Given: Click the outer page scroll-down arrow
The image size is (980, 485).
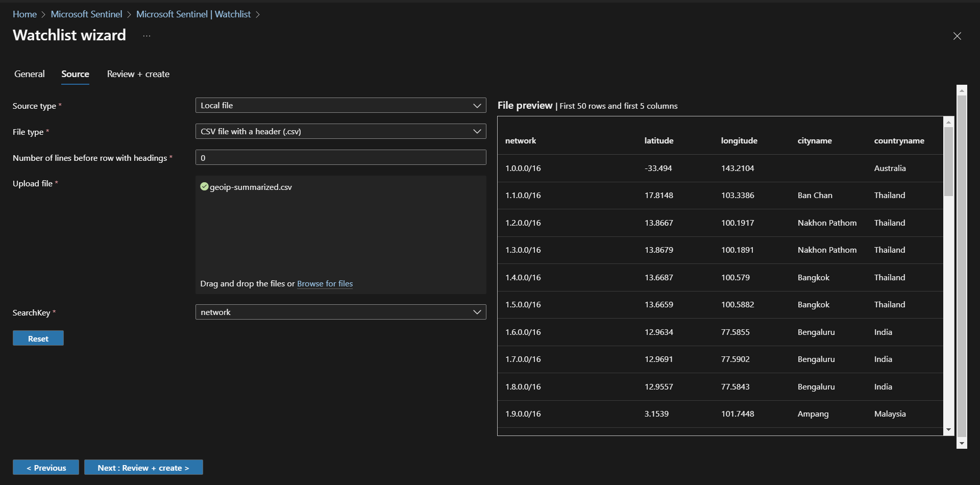Looking at the screenshot, I should 962,443.
